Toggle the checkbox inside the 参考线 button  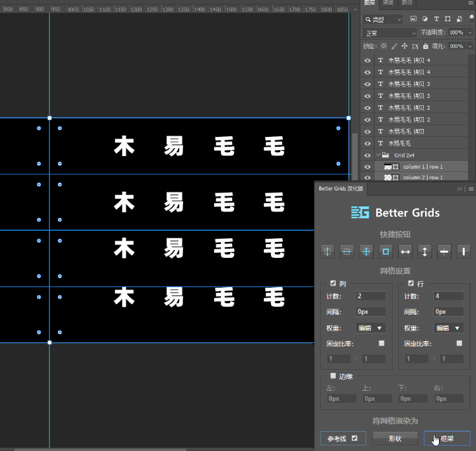[354, 438]
